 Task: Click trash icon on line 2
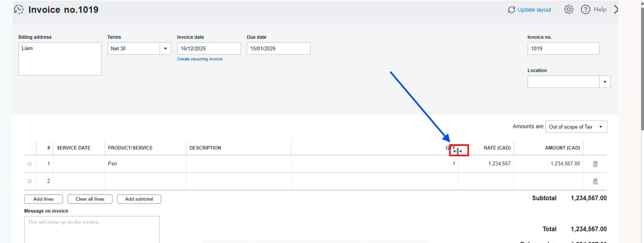click(595, 181)
